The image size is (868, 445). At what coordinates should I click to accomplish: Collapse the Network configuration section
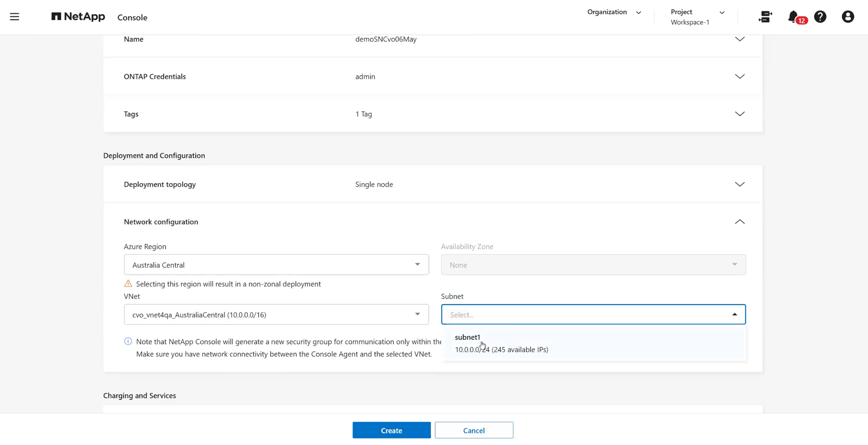pos(740,221)
